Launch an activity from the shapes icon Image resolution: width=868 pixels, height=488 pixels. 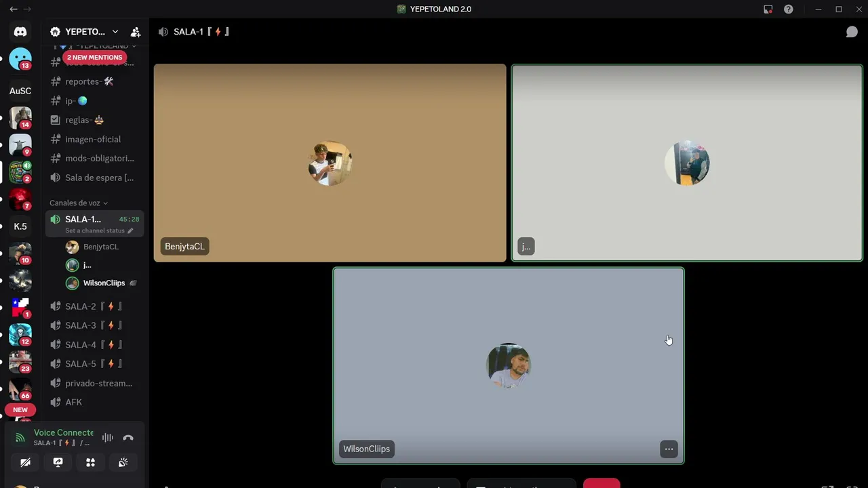[x=90, y=462]
